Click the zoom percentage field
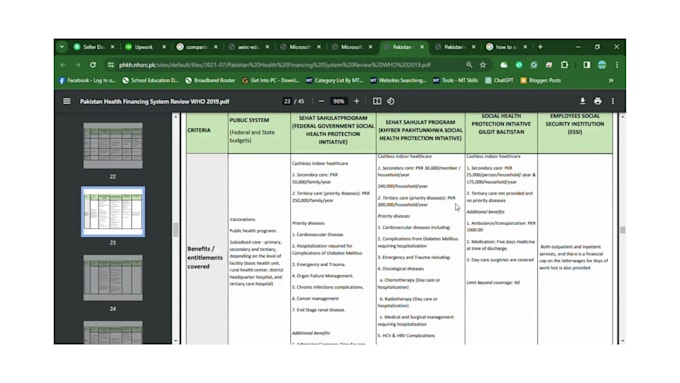This screenshot has width=680, height=383. click(x=339, y=101)
